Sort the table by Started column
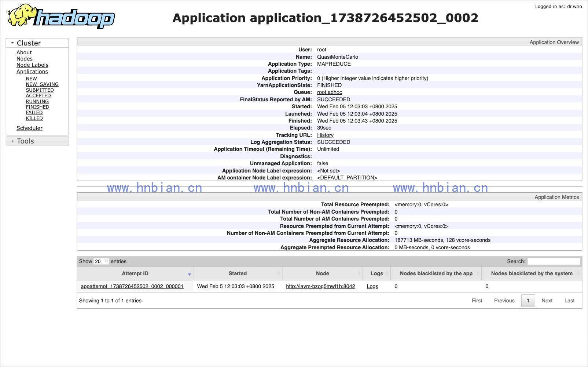The image size is (588, 367). (238, 273)
